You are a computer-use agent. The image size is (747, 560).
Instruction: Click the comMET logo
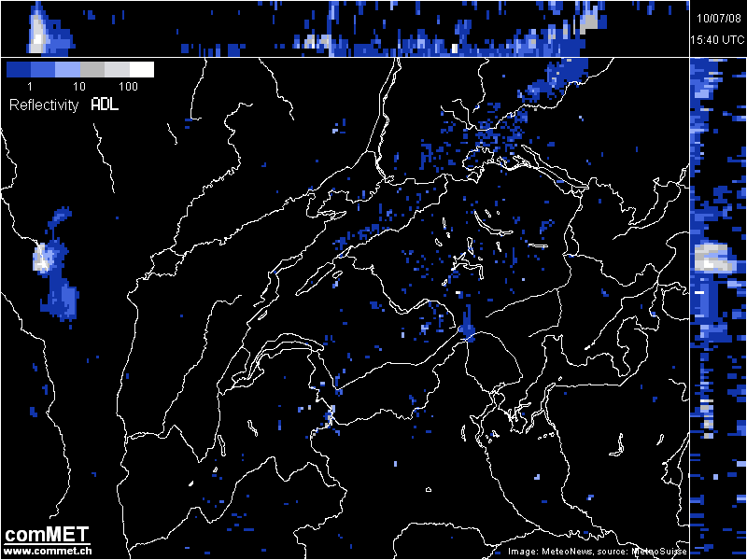coord(47,534)
